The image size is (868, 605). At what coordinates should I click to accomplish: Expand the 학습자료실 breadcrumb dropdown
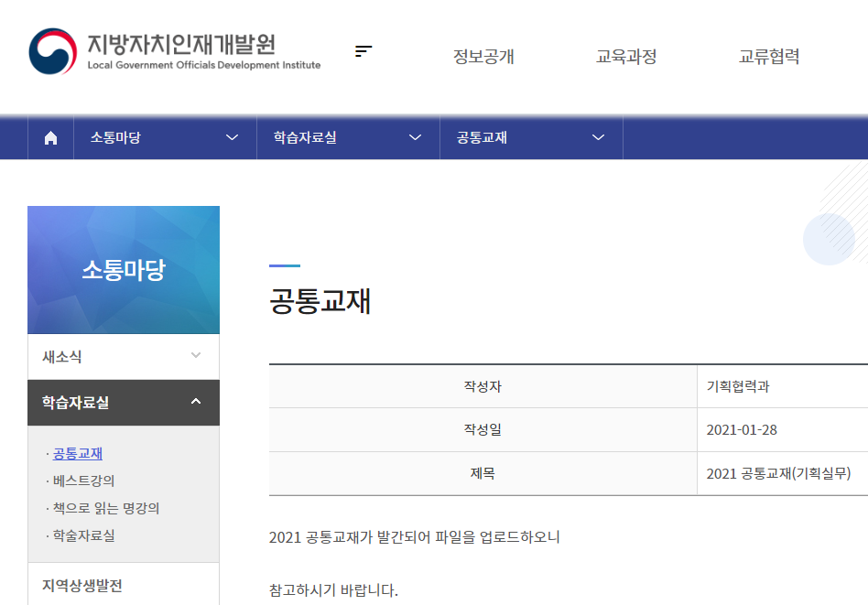click(348, 137)
